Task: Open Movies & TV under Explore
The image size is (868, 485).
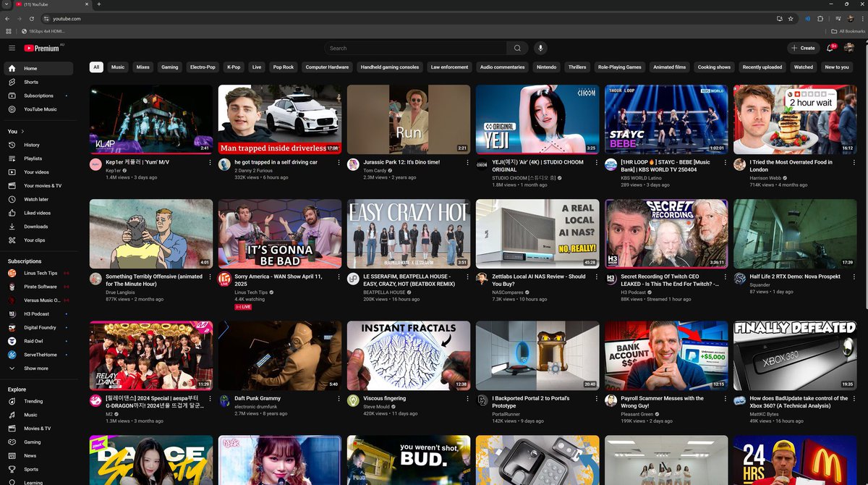Action: (38, 429)
